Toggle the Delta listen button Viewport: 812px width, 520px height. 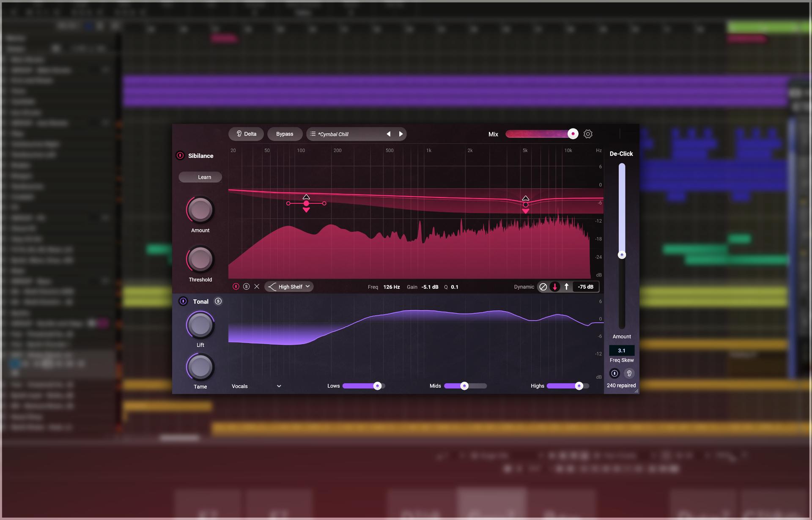coord(246,134)
